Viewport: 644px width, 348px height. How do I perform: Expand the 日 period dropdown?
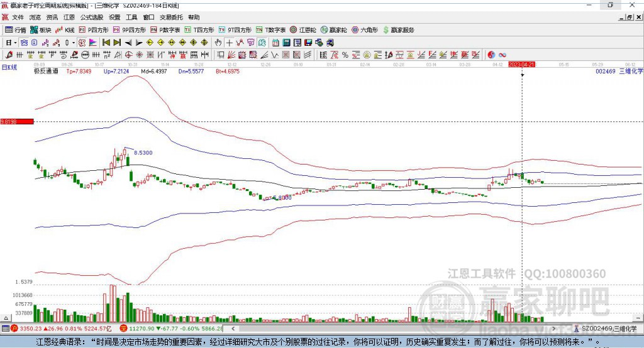(x=15, y=43)
